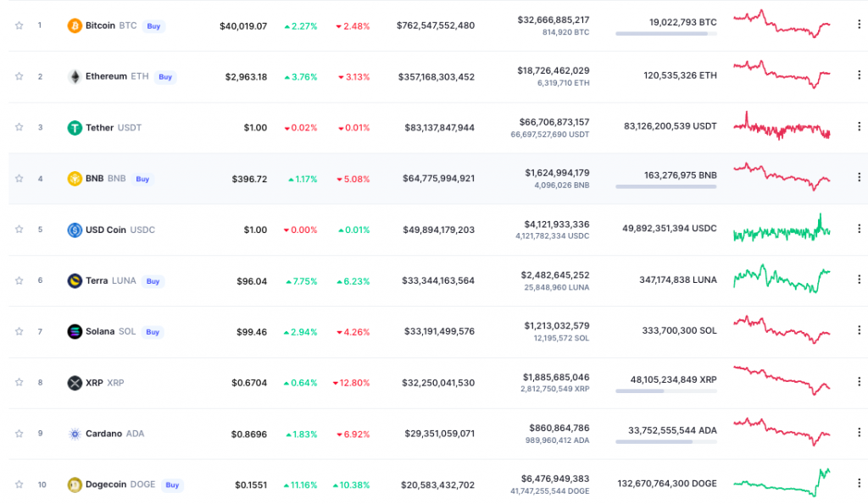
Task: Click the Cardano logo icon
Action: pyautogui.click(x=75, y=434)
